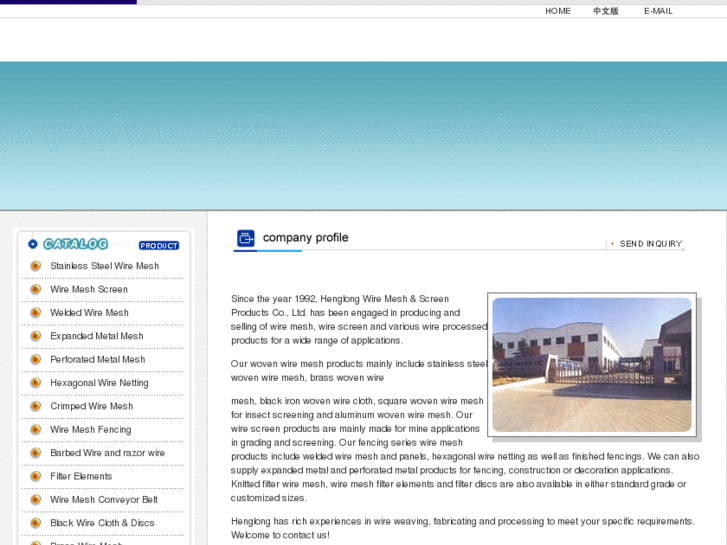Click the orange bullet icon beside Wire Mesh Conveyor Belt
The height and width of the screenshot is (545, 727).
point(35,500)
